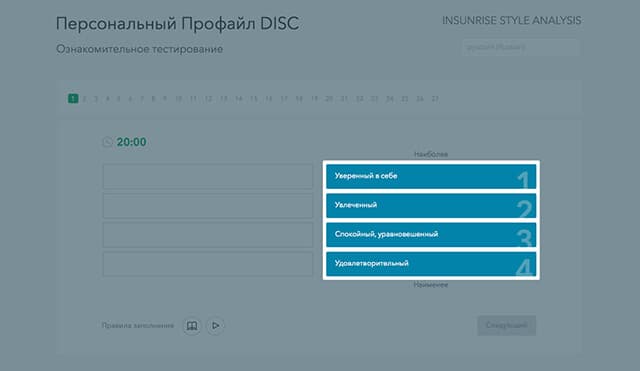The image size is (640, 371).
Task: Click the 'INSUNRISE STYLE ANALYSIS' title
Action: [512, 20]
